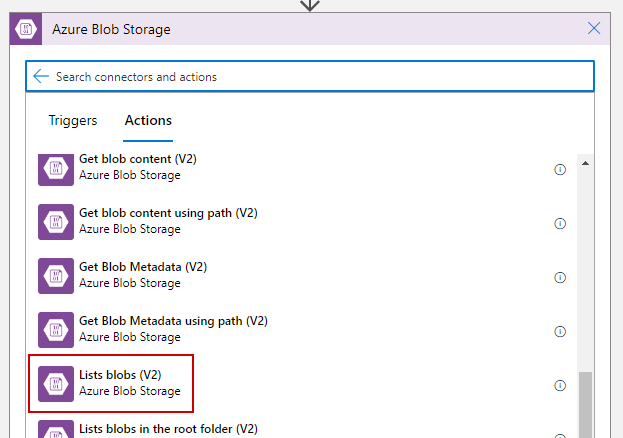Screen dimensions: 623x438
Task: Close the Azure Blob Storage panel
Action: click(594, 29)
